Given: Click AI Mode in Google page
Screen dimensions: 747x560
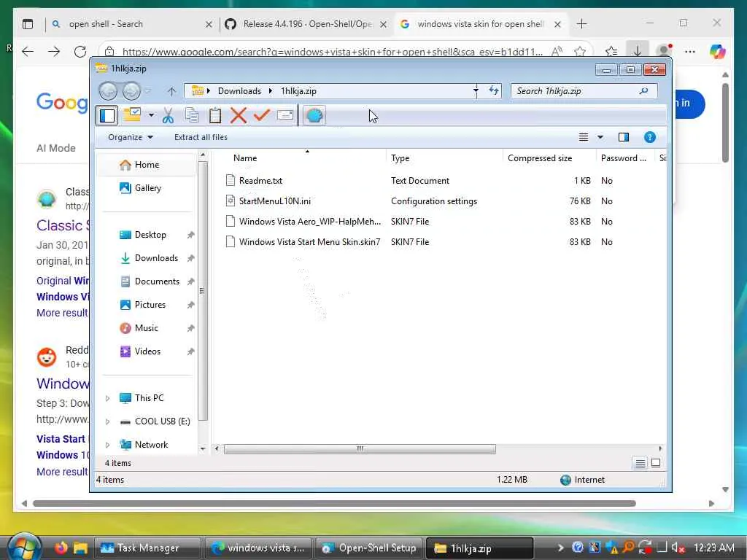Looking at the screenshot, I should pyautogui.click(x=56, y=148).
